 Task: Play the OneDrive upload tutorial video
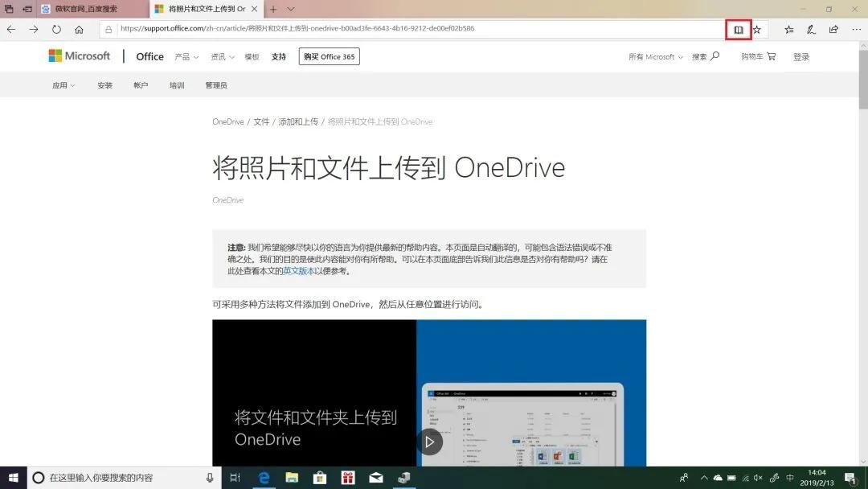pos(430,442)
